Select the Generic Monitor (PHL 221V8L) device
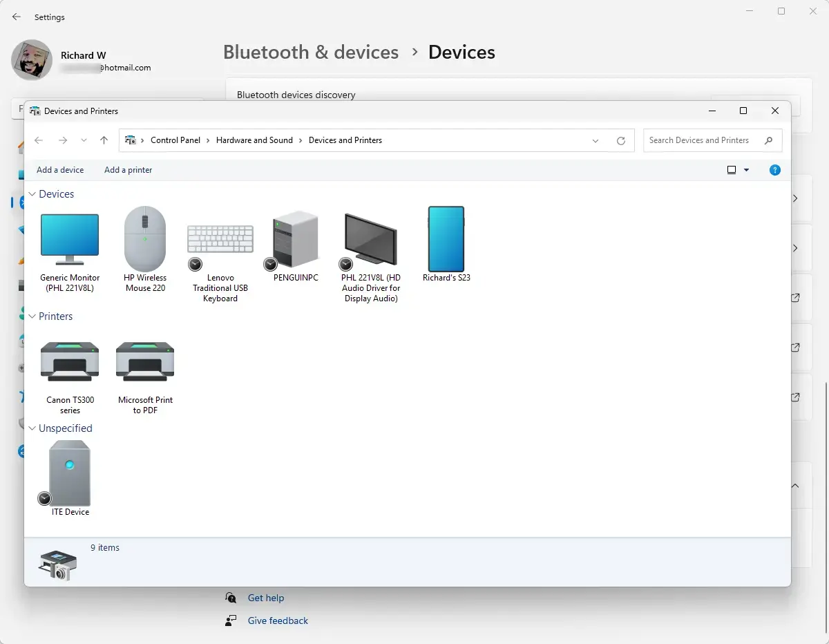This screenshot has height=644, width=829. 70,240
